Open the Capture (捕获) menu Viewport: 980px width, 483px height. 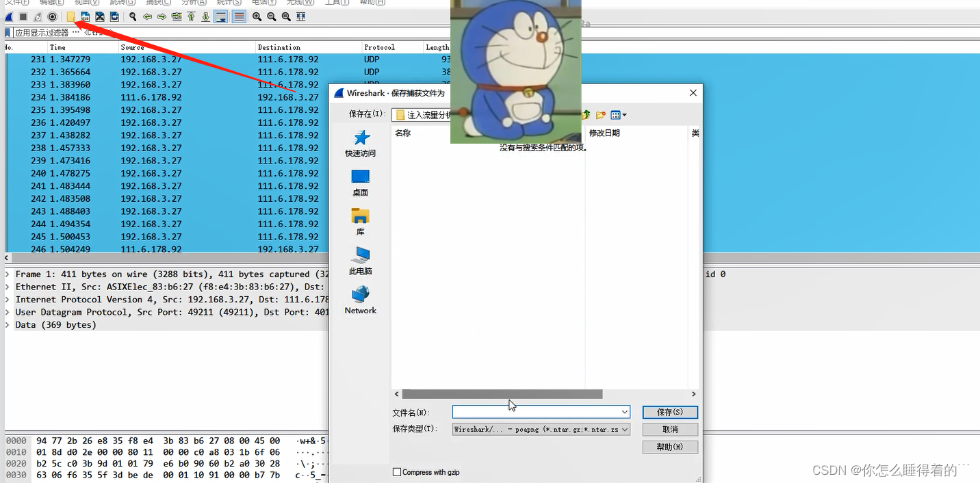tap(158, 3)
